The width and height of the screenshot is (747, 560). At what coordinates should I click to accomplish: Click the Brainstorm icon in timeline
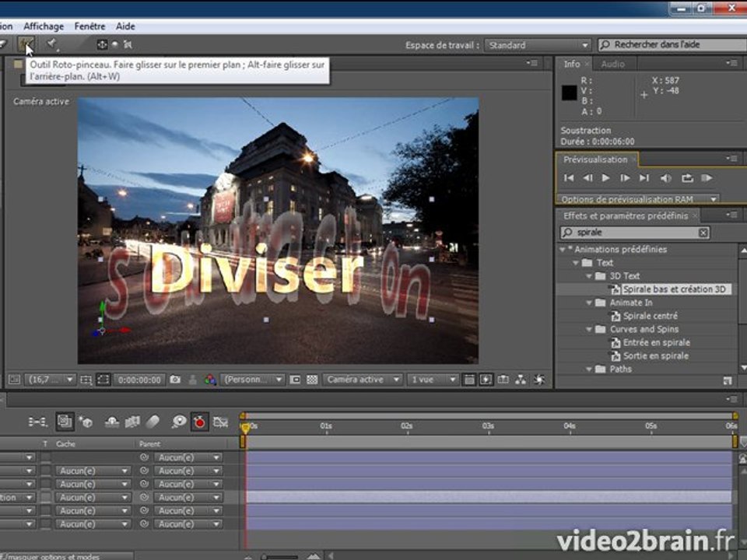tap(179, 422)
